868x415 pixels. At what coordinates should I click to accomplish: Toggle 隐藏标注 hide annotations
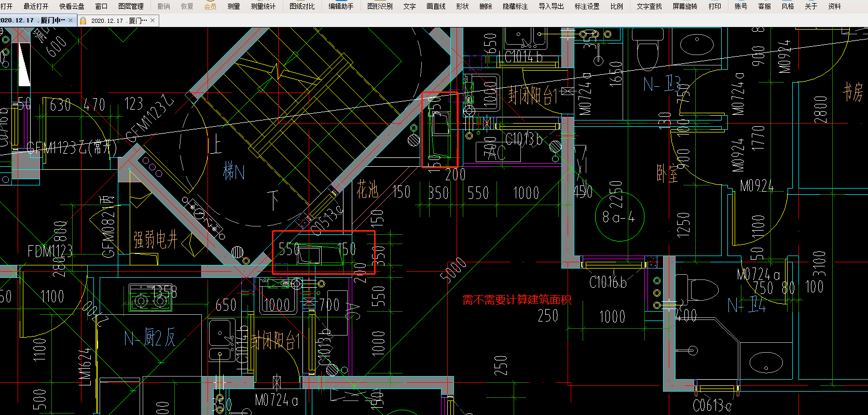pos(515,6)
